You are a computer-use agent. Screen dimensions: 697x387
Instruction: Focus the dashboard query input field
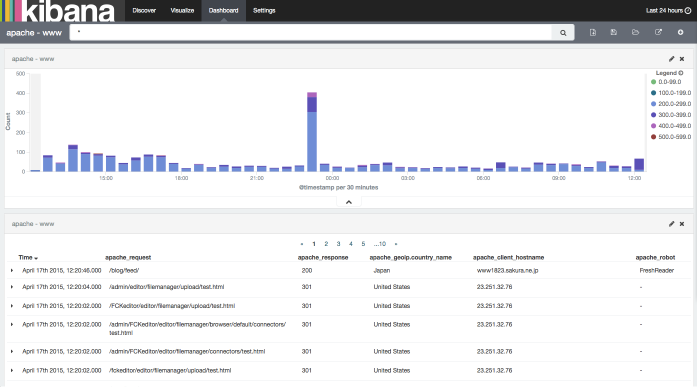(x=310, y=32)
